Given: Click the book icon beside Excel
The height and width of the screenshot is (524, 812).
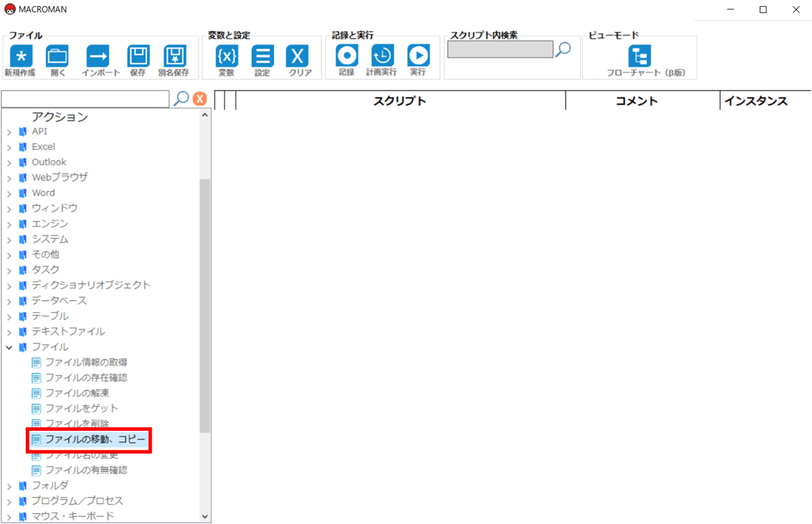Looking at the screenshot, I should 23,147.
